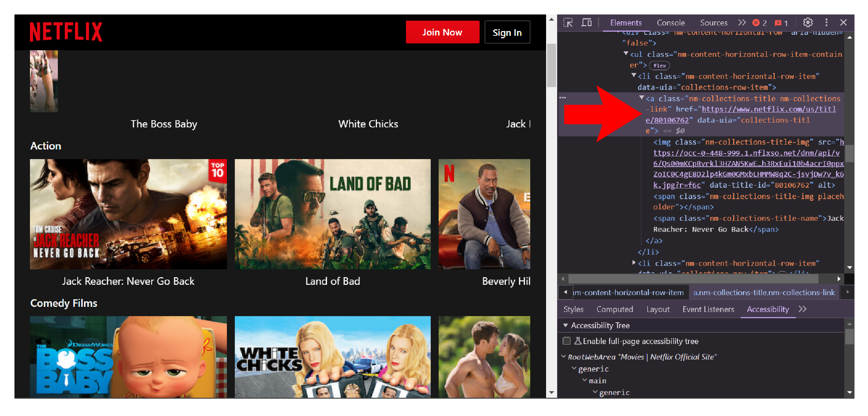Collapse the RootWebArea accessibility node
This screenshot has width=868, height=416.
point(564,356)
